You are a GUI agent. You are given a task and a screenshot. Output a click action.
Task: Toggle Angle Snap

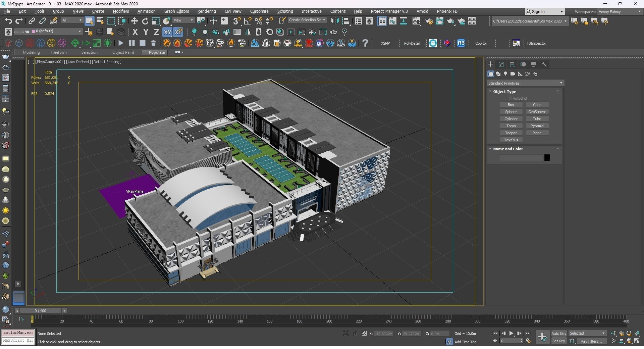248,21
